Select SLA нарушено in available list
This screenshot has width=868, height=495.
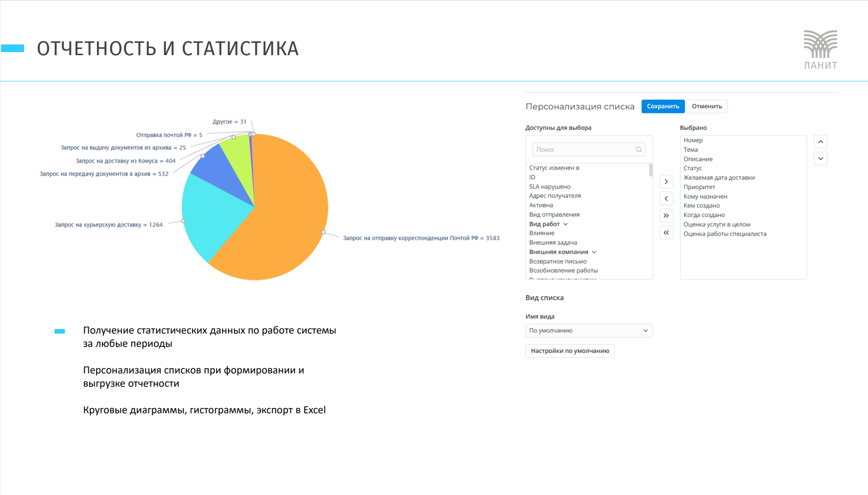(x=550, y=187)
